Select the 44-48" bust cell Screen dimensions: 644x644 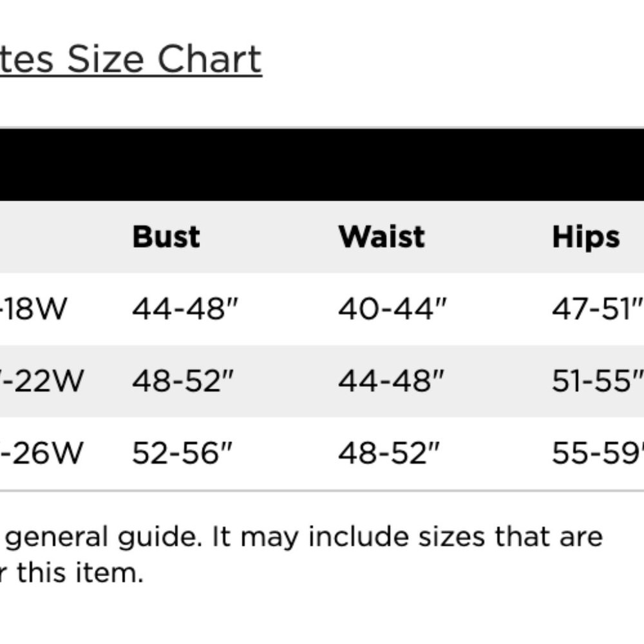(x=185, y=309)
